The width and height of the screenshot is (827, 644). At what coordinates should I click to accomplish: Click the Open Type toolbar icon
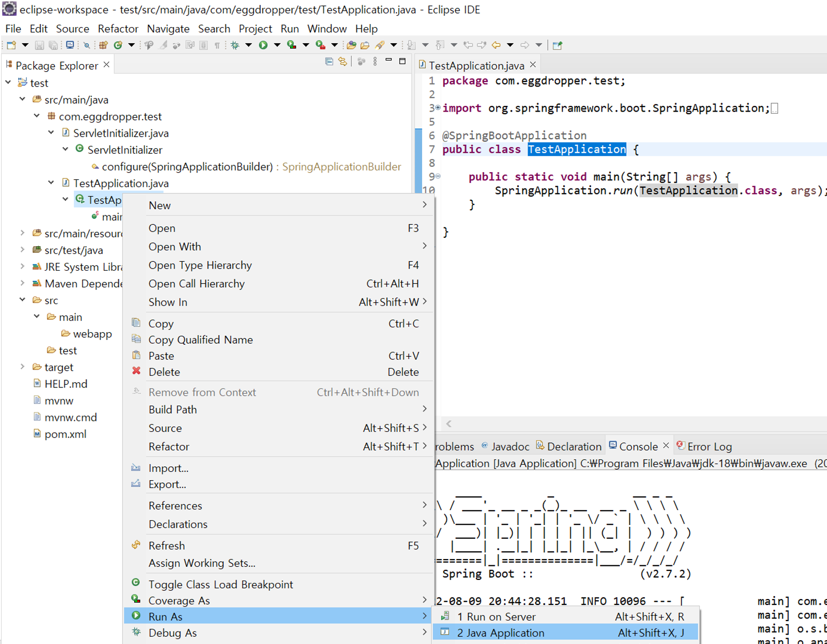click(351, 45)
